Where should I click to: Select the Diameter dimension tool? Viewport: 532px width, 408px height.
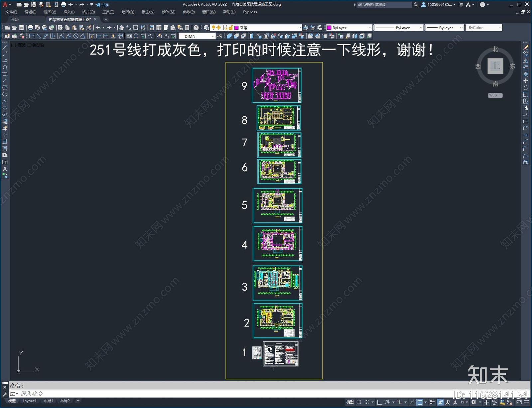(76, 36)
